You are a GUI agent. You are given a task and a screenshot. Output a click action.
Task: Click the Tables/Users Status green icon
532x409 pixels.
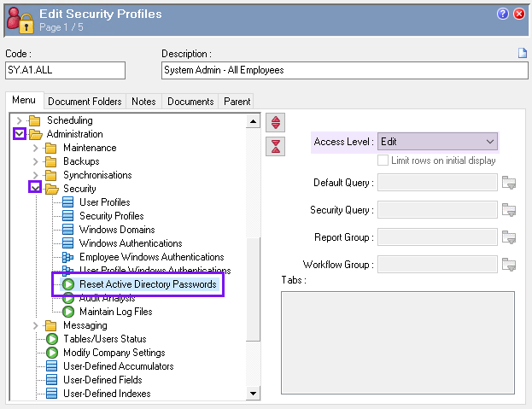click(52, 339)
